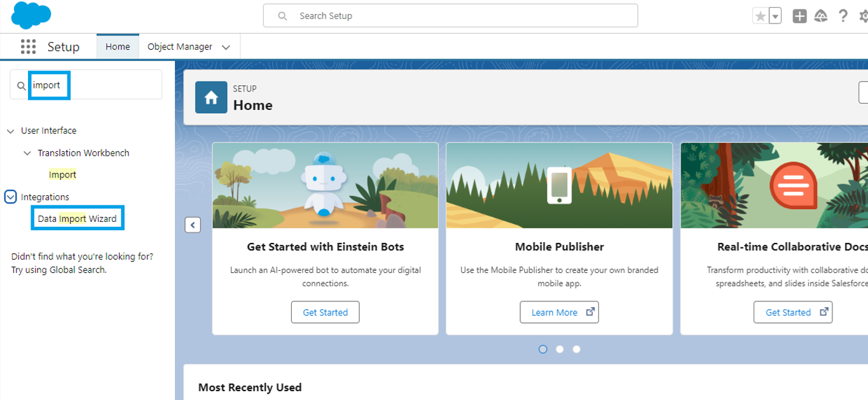Click inside the Quick Find import search box
The image size is (868, 400).
click(48, 84)
